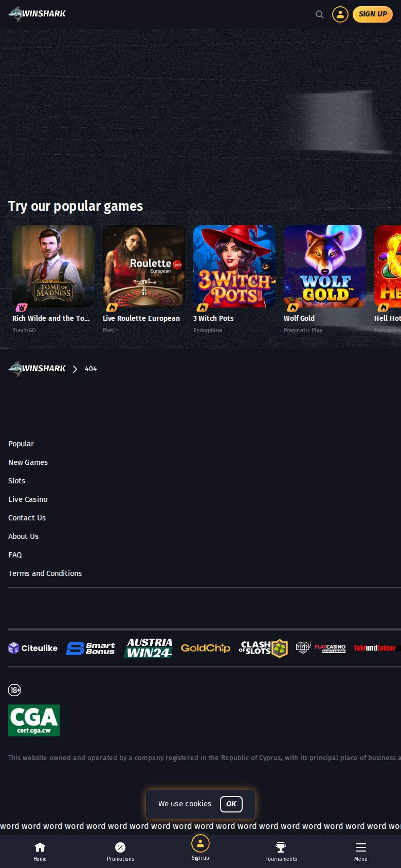Open the Hell Hot game tile
This screenshot has width=401, height=868.
click(x=388, y=266)
